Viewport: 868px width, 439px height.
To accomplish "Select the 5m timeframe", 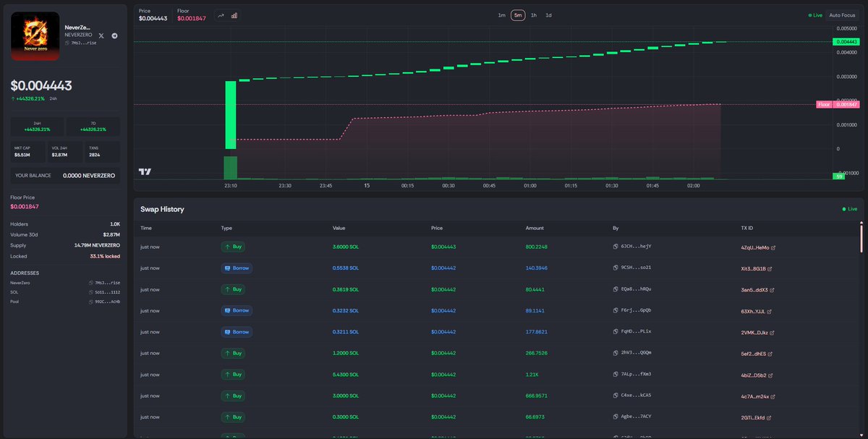I will coord(518,15).
